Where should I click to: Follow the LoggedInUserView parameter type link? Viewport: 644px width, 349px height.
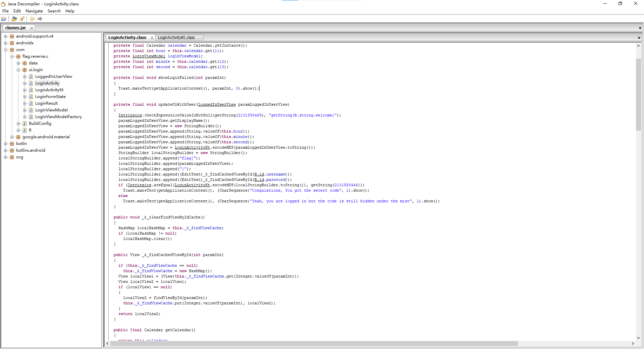[x=217, y=105]
